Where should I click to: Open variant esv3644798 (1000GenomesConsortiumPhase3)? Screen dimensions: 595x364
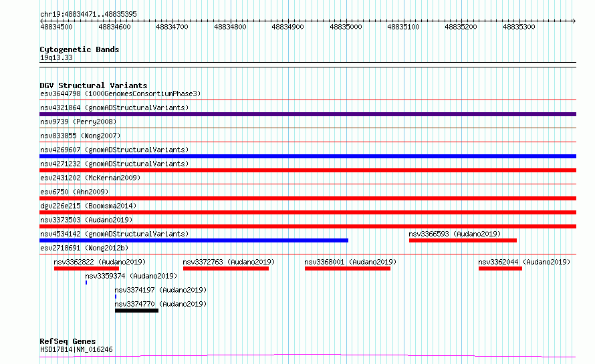(x=120, y=94)
